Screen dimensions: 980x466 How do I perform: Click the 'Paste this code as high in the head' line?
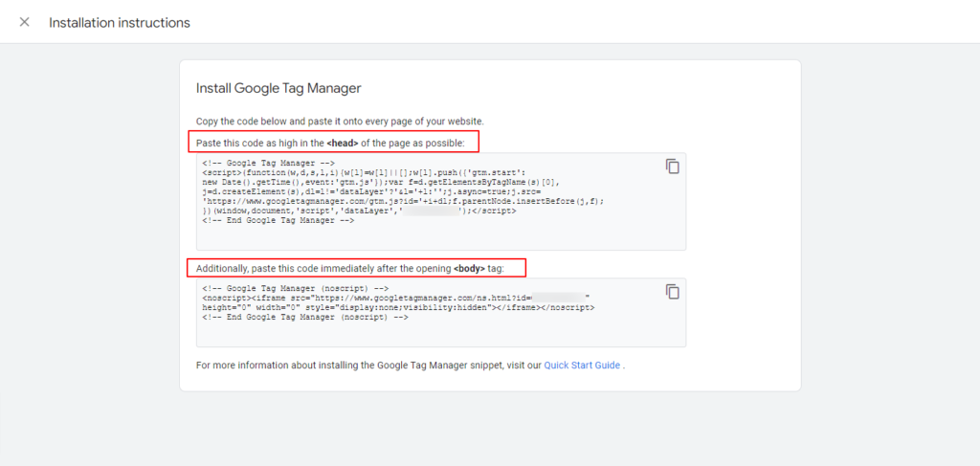330,143
